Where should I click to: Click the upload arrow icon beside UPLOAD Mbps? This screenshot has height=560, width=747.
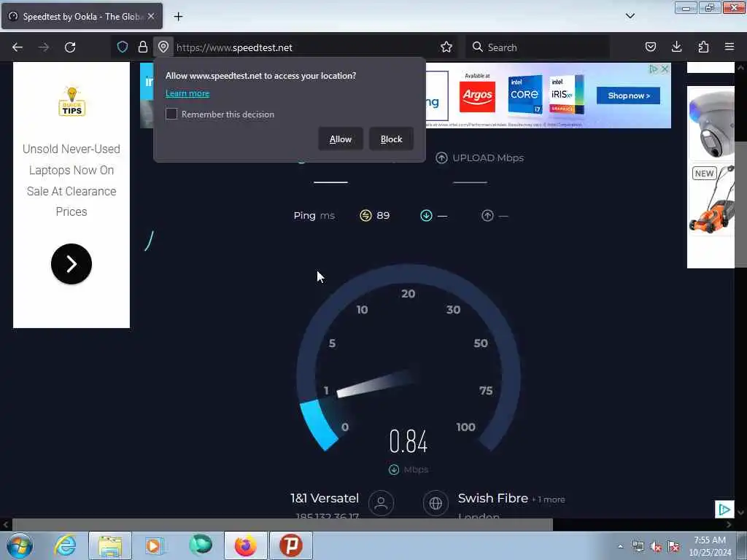pyautogui.click(x=441, y=157)
